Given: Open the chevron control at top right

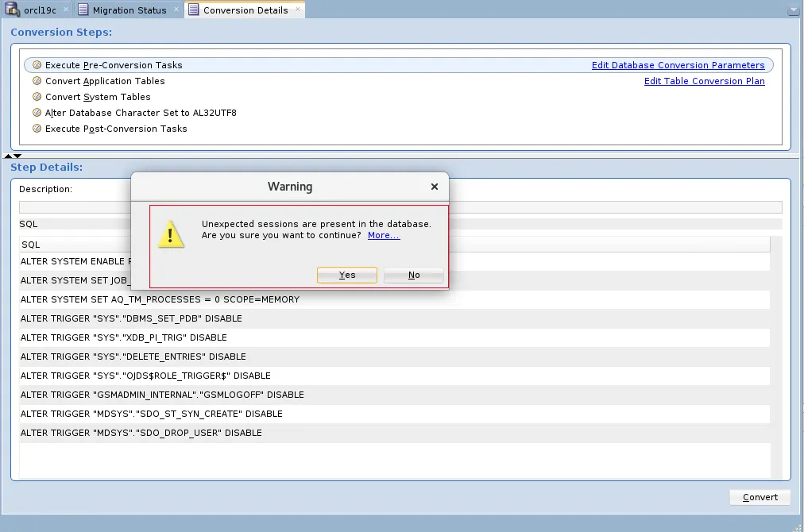Looking at the screenshot, I should click(793, 10).
